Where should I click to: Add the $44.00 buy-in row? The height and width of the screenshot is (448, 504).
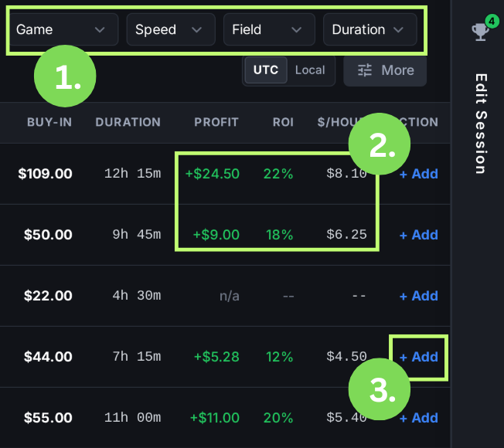pos(418,357)
